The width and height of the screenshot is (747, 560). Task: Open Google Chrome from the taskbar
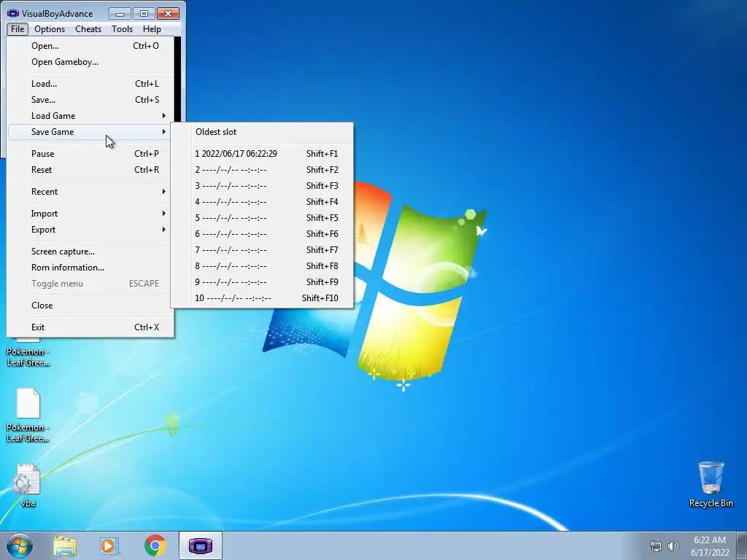point(155,545)
